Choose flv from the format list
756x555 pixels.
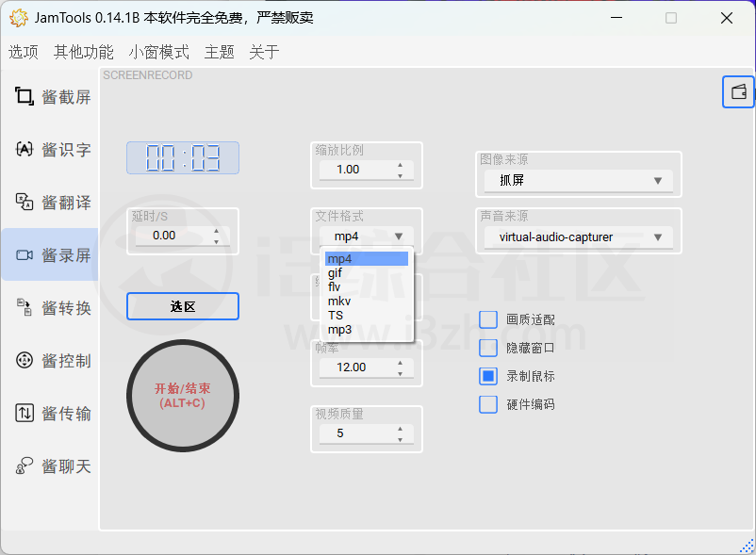point(367,286)
